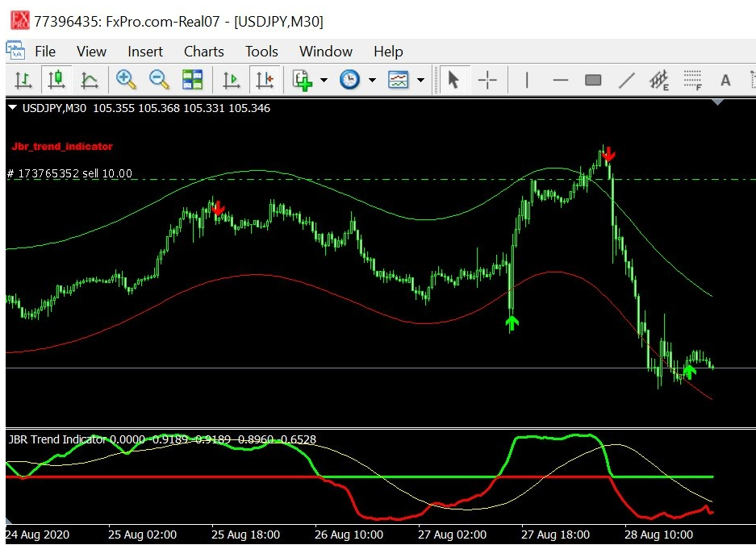Tile chart windows using the grid icon
The height and width of the screenshot is (545, 756).
coord(192,80)
